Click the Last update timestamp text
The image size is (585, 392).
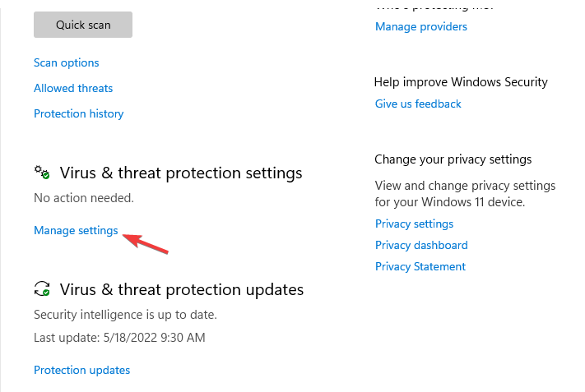(119, 338)
